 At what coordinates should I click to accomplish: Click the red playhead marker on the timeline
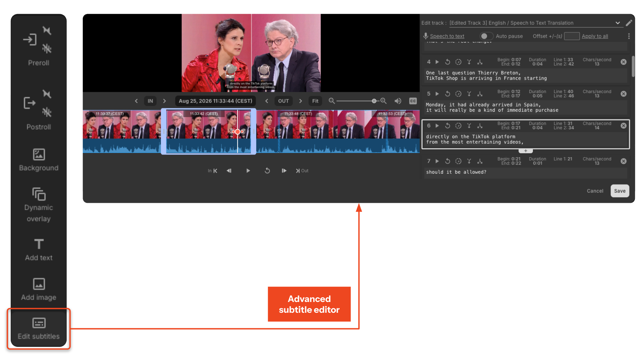tap(238, 132)
